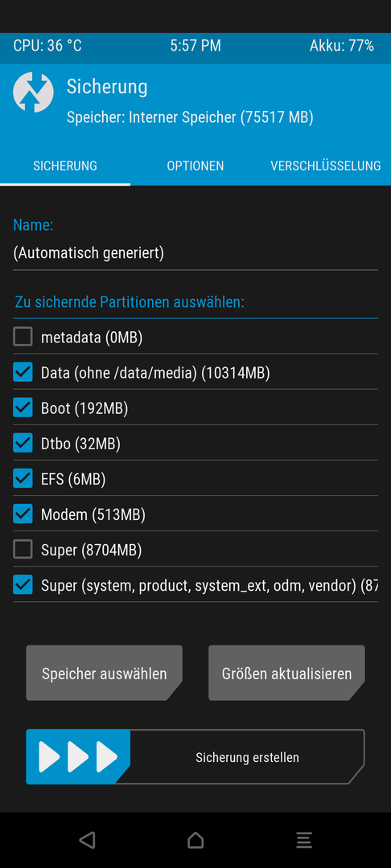391x868 pixels.
Task: Check the Super (8704MB) partition box
Action: tap(23, 549)
